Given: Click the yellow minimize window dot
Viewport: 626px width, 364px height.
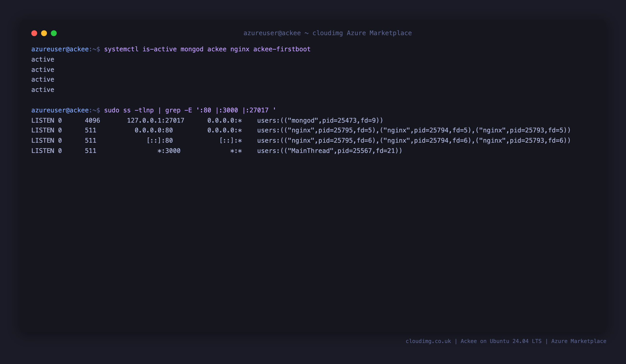Looking at the screenshot, I should [44, 33].
